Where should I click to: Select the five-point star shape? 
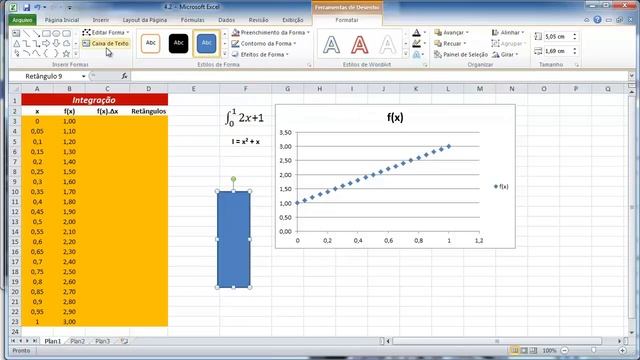66,53
